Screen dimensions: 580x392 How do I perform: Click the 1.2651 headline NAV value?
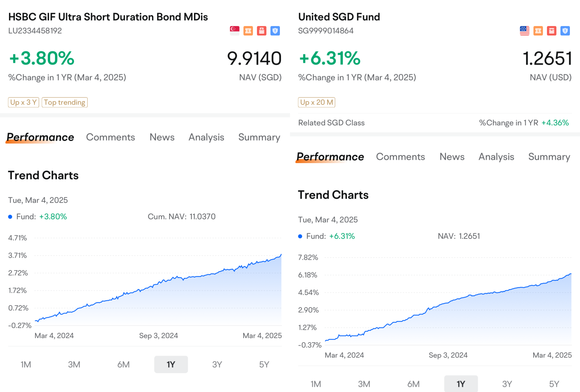(x=547, y=59)
